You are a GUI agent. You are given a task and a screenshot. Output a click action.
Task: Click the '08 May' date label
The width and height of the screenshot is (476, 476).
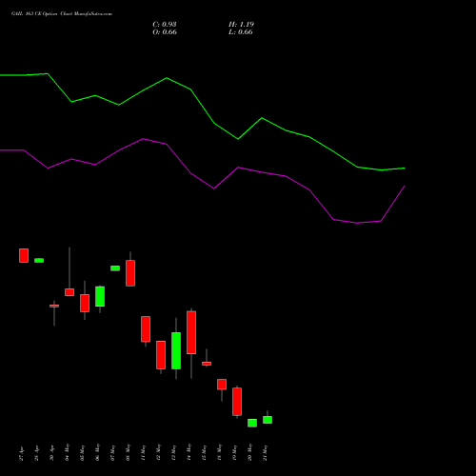[129, 453]
